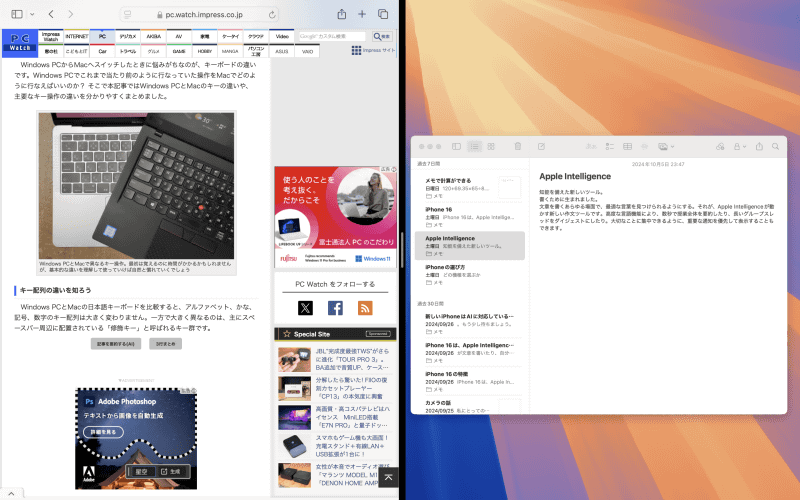Click the Apple Intelligence note title heading
800x500 pixels.
575,176
